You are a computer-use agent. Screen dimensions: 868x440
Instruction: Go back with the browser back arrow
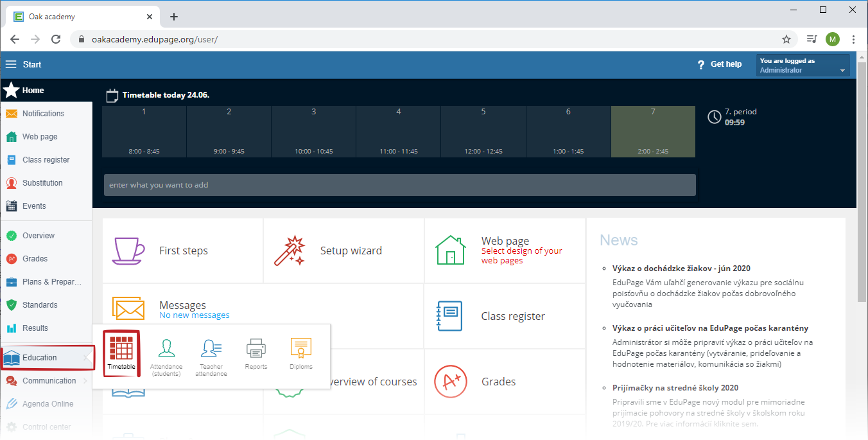(x=15, y=39)
